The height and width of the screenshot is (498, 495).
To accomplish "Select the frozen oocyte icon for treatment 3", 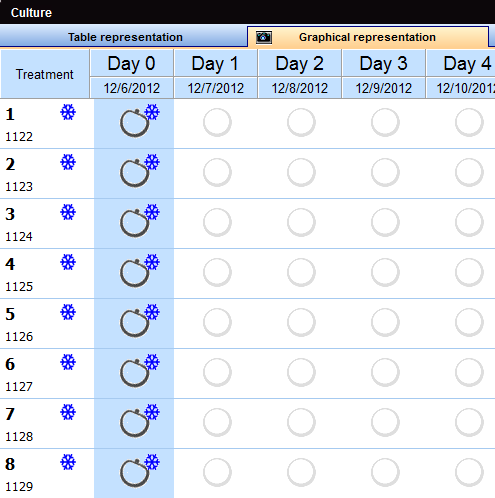I will (139, 221).
